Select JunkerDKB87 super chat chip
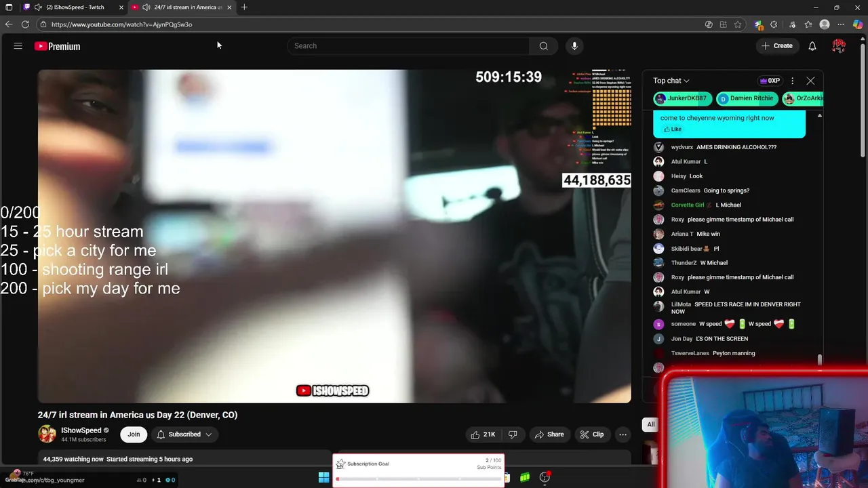 682,98
